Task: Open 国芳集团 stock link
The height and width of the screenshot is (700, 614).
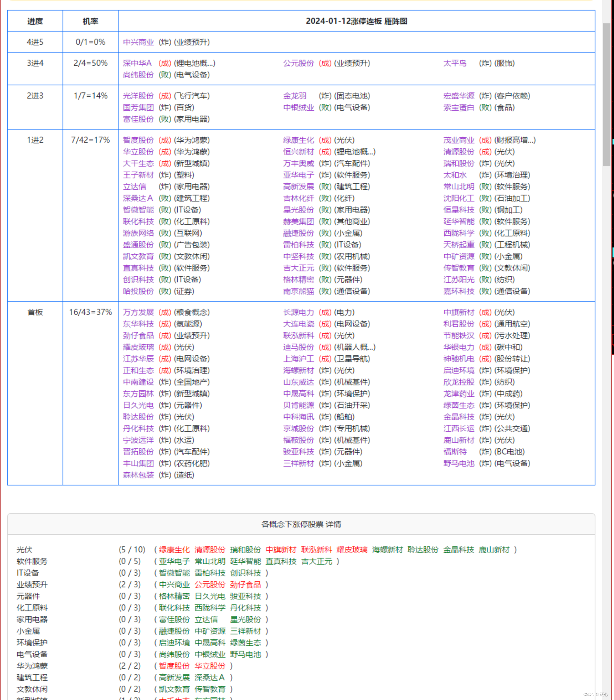Action: pos(138,107)
